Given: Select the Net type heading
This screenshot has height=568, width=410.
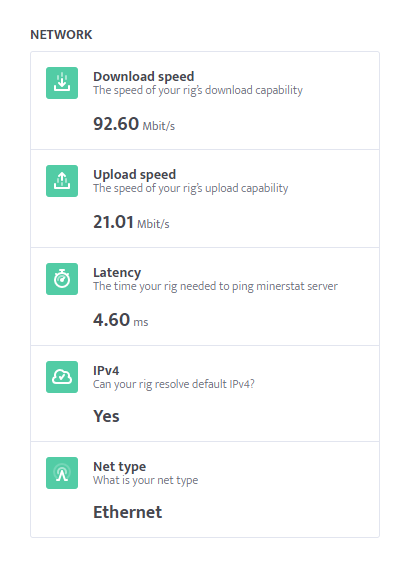Looking at the screenshot, I should coord(120,467).
